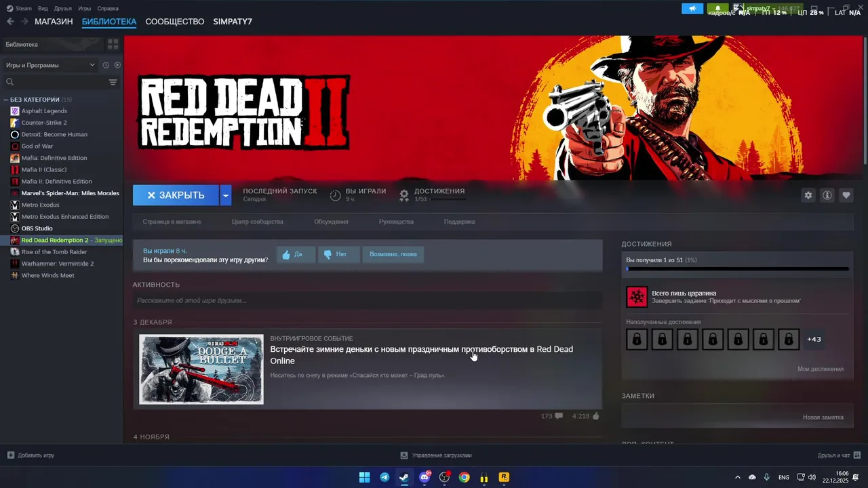Click 'Нет' thumbs-down recommendation button
This screenshot has width=868, height=488.
(x=338, y=254)
